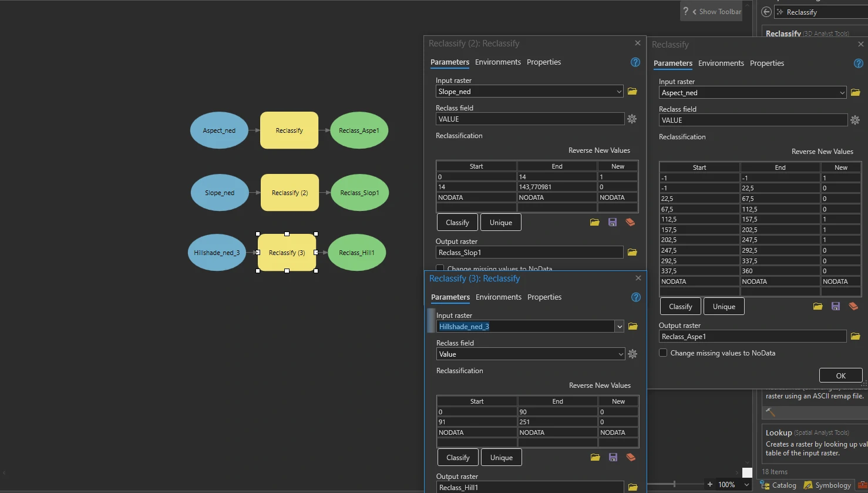The image size is (868, 493).
Task: Click Output raster field containing Reclass_Slop1
Action: [530, 252]
